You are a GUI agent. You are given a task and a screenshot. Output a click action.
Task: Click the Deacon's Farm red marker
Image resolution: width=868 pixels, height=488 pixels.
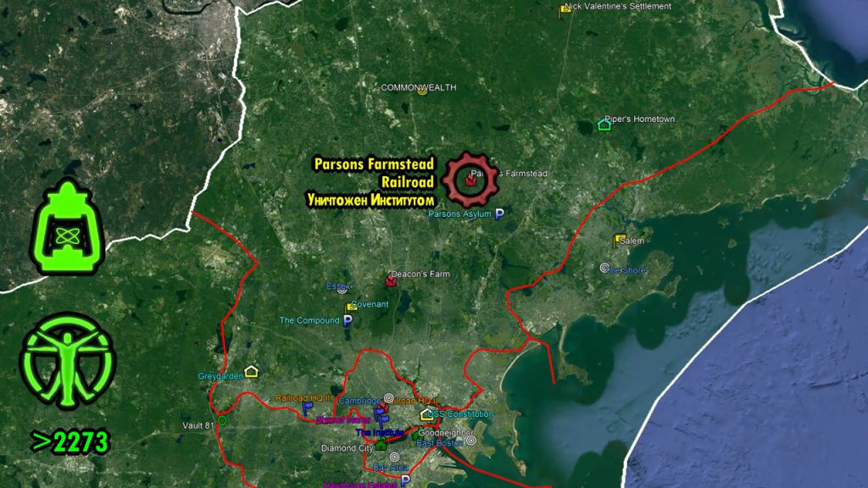391,280
